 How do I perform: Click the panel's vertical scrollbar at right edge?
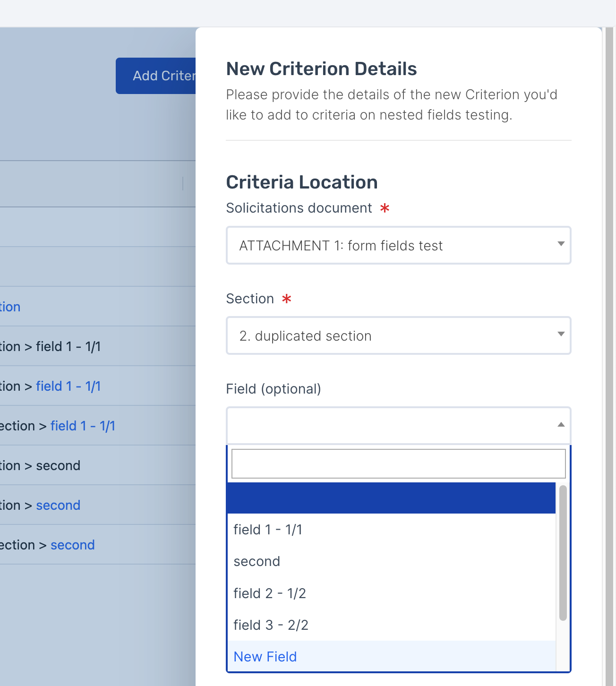[609, 331]
